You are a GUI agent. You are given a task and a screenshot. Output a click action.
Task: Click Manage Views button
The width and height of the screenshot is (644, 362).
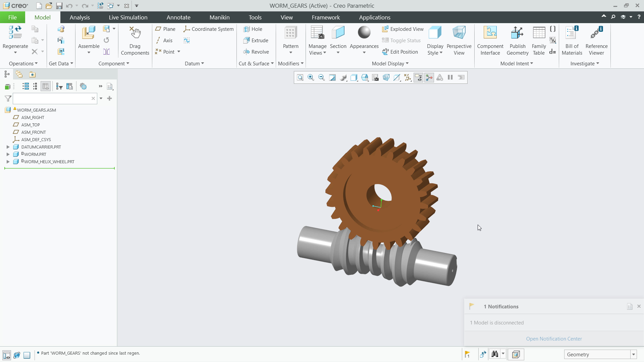[x=317, y=41]
